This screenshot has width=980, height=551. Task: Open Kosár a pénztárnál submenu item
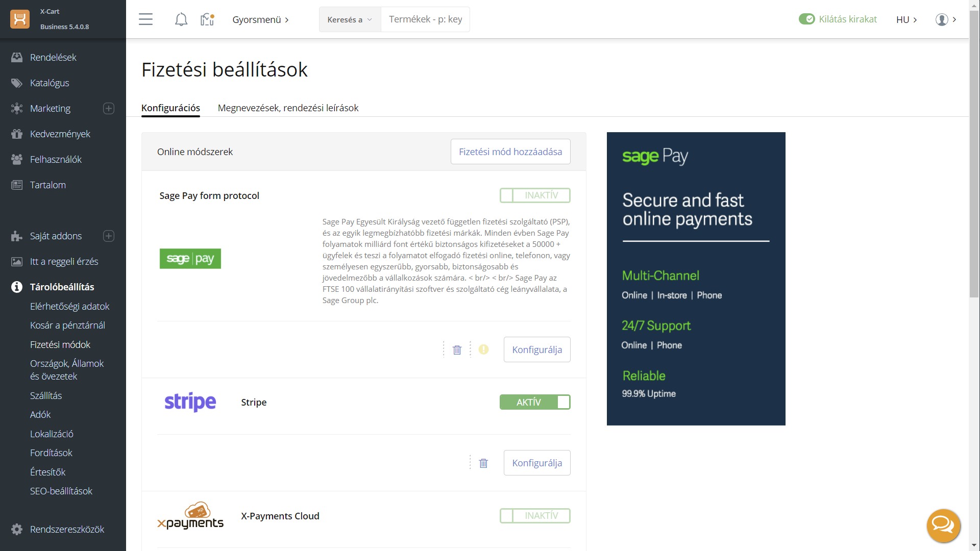click(67, 325)
